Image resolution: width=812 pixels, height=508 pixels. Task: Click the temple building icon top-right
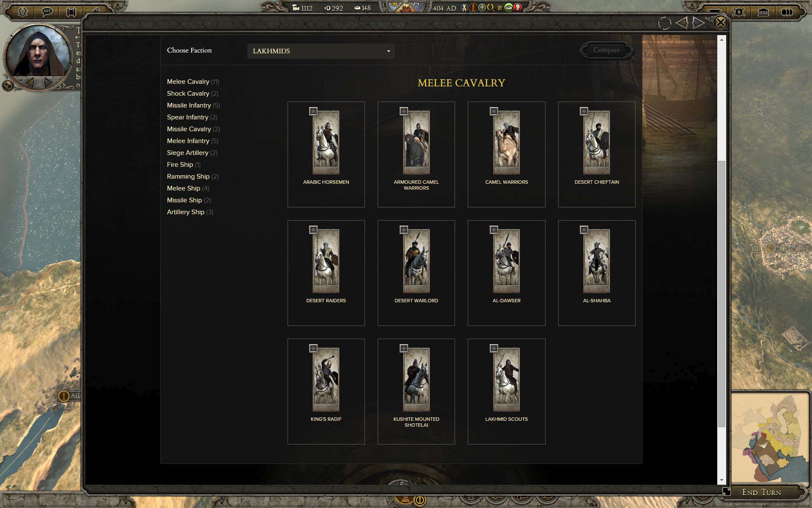pos(763,12)
